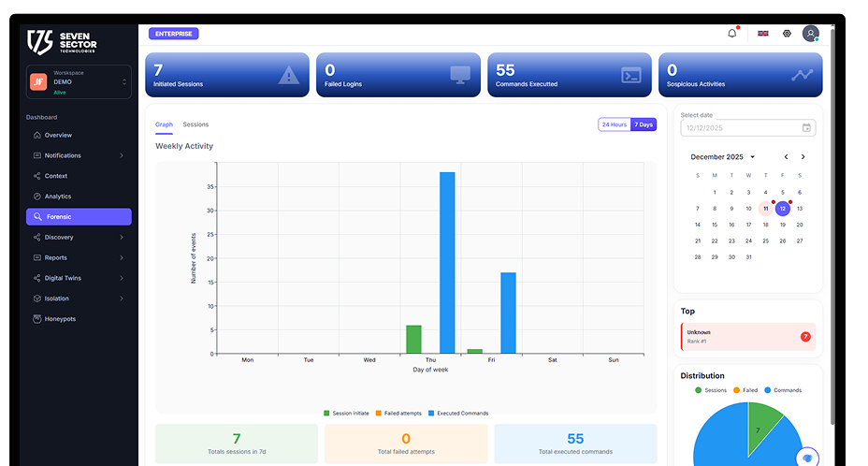Open Honeypots in the sidebar
Screen dimensions: 868x466
click(60, 319)
